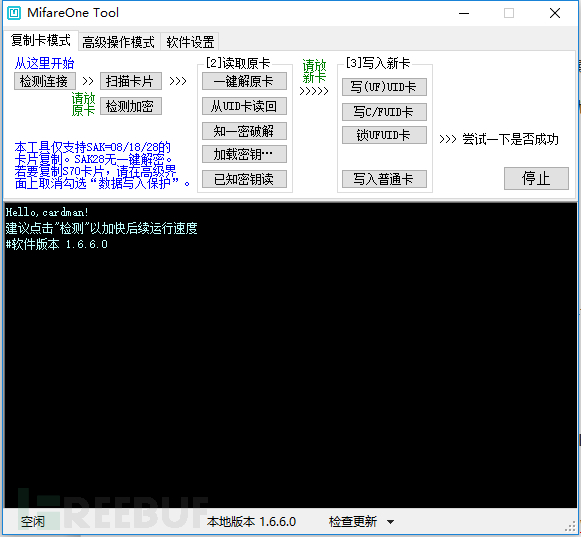Click the 写C/FUID卡 button
The image size is (581, 537).
pyautogui.click(x=384, y=112)
